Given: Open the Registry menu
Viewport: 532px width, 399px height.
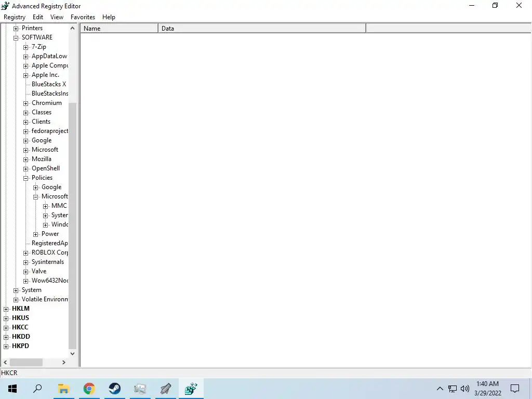Looking at the screenshot, I should tap(14, 17).
